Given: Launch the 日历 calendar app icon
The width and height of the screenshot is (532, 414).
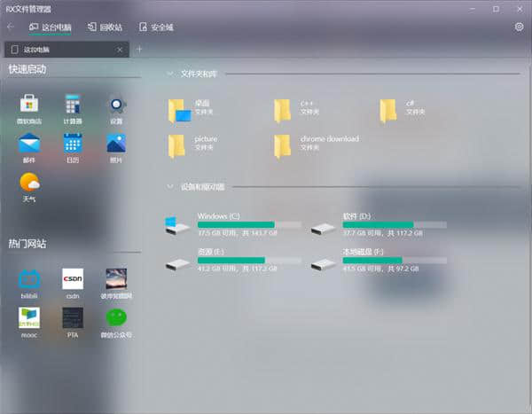Looking at the screenshot, I should 73,144.
